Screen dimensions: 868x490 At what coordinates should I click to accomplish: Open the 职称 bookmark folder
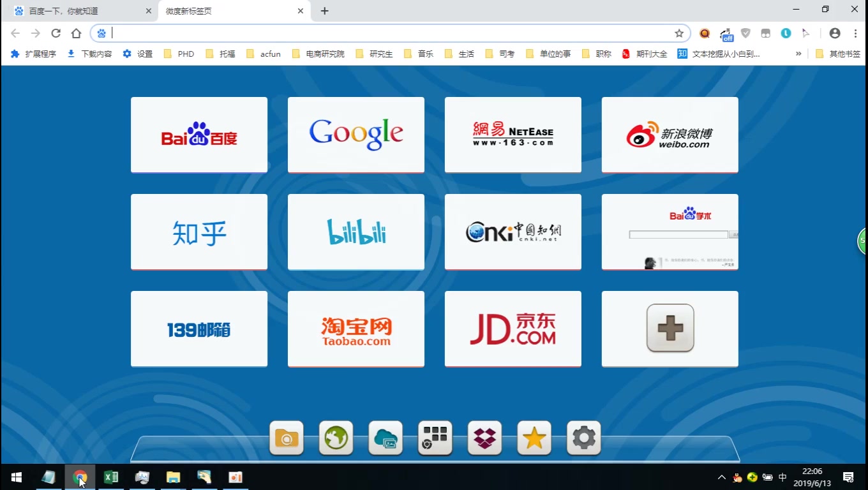[x=597, y=54]
